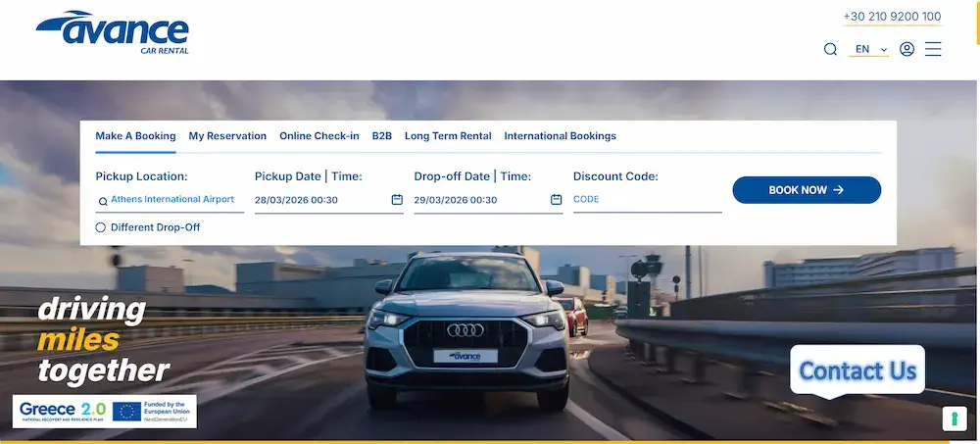Click the Discount Code label

[x=615, y=176]
